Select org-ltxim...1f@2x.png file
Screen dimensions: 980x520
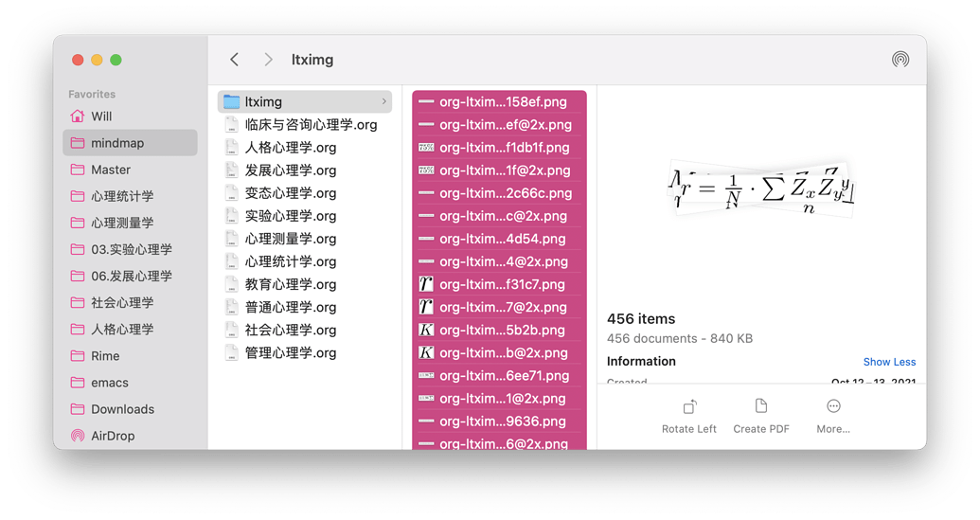(499, 170)
